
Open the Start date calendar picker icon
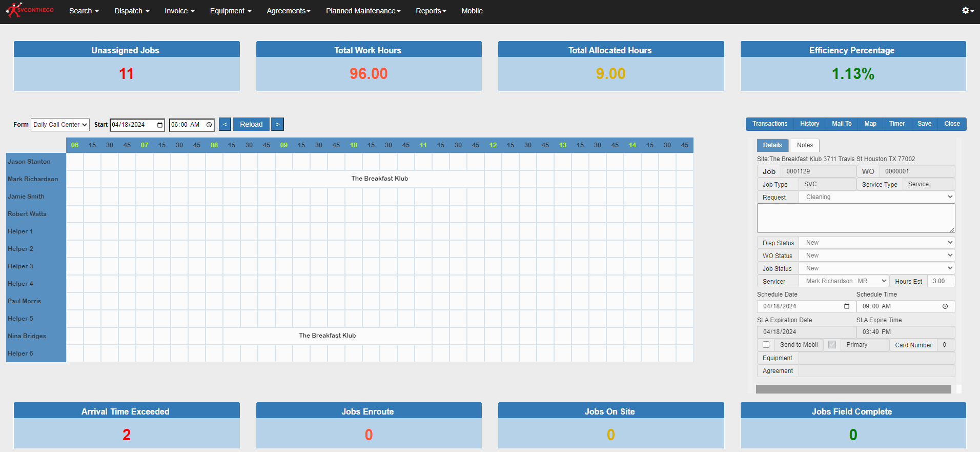click(160, 125)
